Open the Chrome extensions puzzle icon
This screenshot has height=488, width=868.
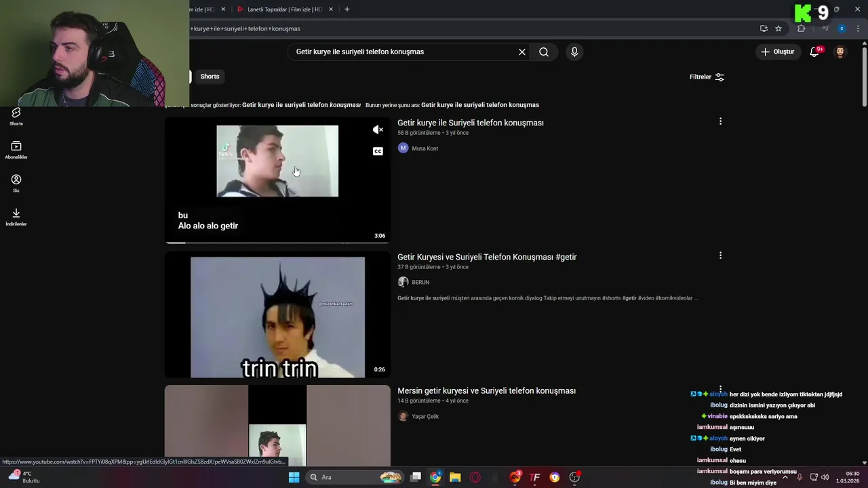click(802, 28)
